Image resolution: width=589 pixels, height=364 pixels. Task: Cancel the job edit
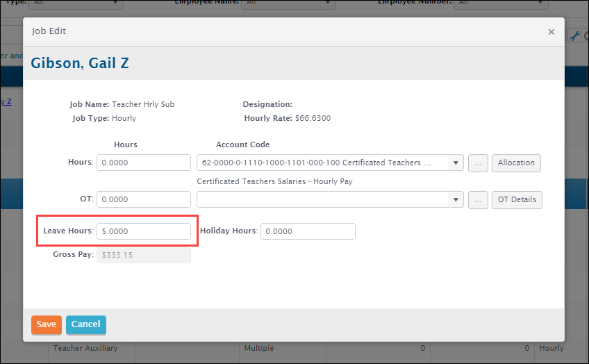(x=86, y=324)
